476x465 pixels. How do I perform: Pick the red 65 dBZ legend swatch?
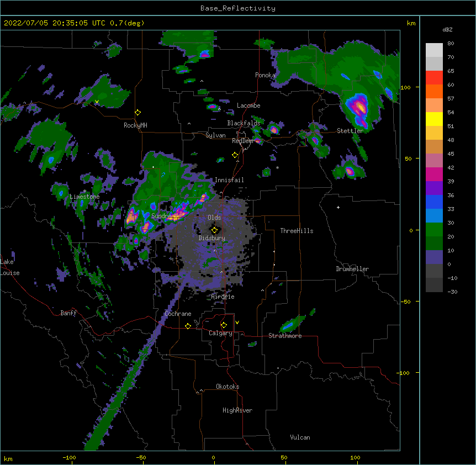coord(434,77)
